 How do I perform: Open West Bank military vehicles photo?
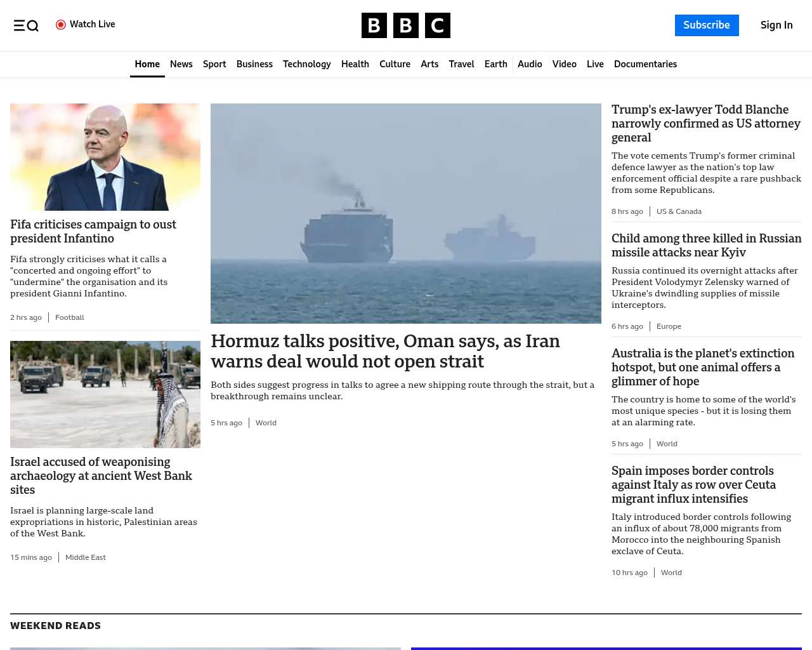coord(105,394)
